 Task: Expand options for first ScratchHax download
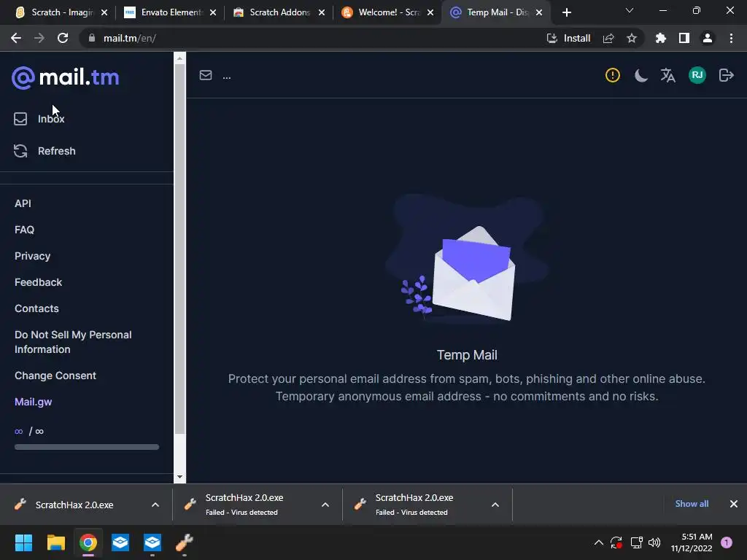(155, 505)
